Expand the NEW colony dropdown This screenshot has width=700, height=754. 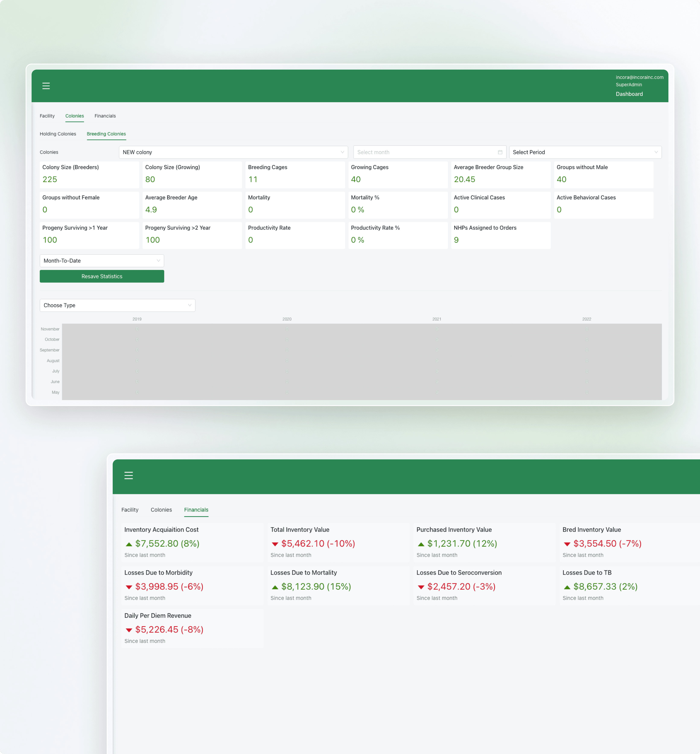[233, 152]
